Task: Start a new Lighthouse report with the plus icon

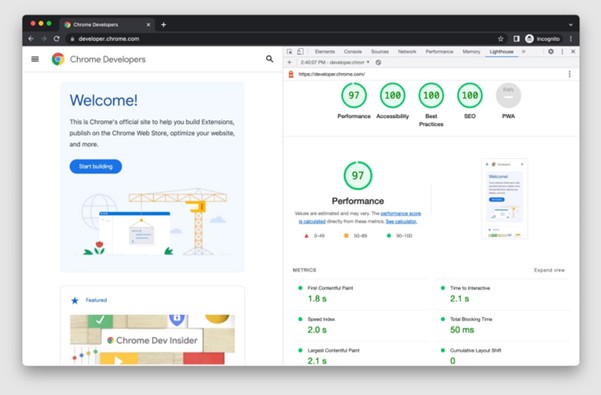Action: point(289,62)
